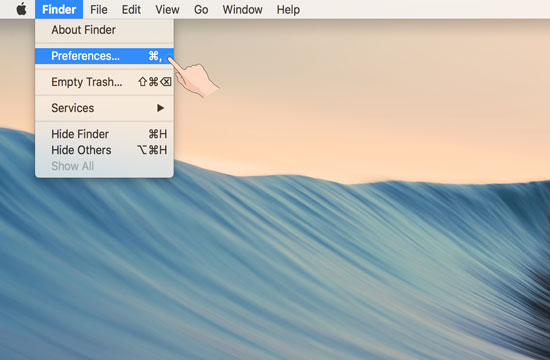Open the File menu
The height and width of the screenshot is (360, 550).
coord(99,9)
